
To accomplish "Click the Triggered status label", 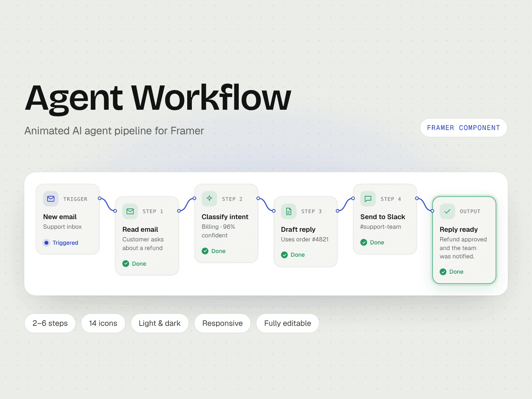I will (66, 243).
